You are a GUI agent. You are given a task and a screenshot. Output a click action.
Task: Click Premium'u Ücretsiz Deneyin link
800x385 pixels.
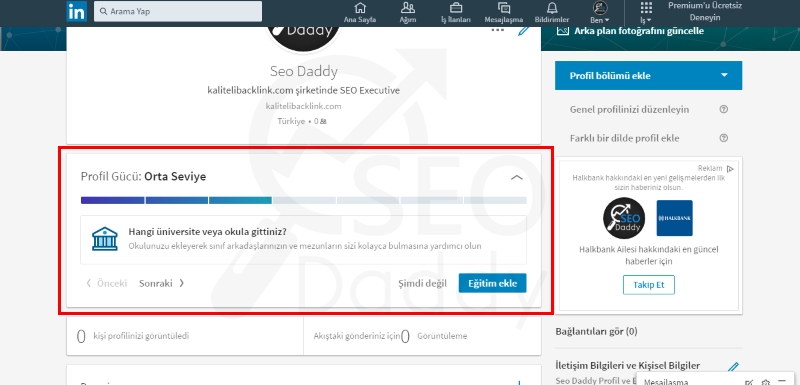click(x=705, y=11)
